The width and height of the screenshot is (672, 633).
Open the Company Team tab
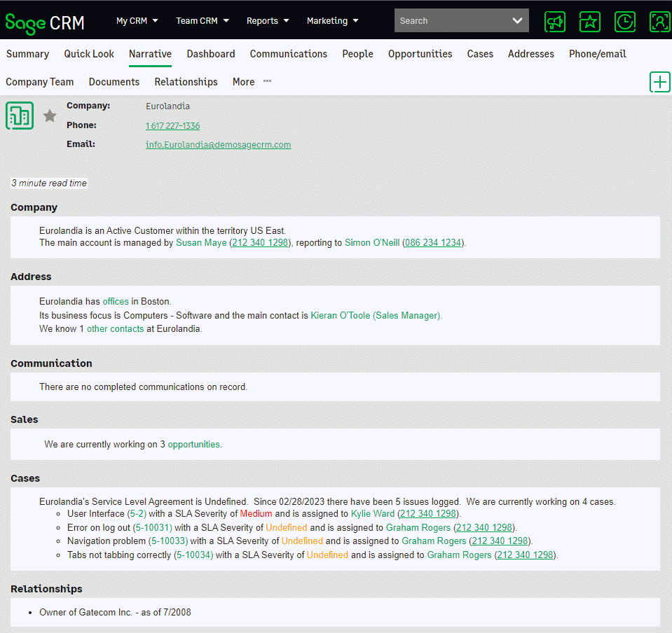click(x=40, y=82)
